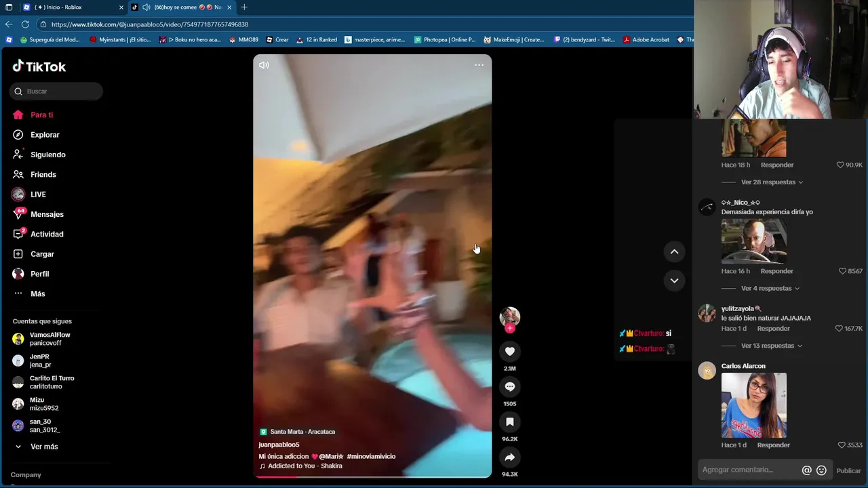Expand the Company footer section
The image size is (868, 488).
coord(26,475)
